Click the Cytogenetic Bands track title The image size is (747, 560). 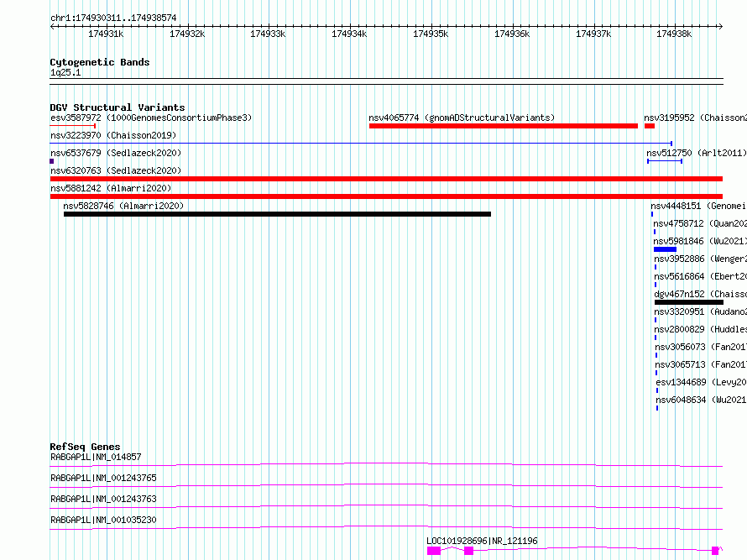100,62
